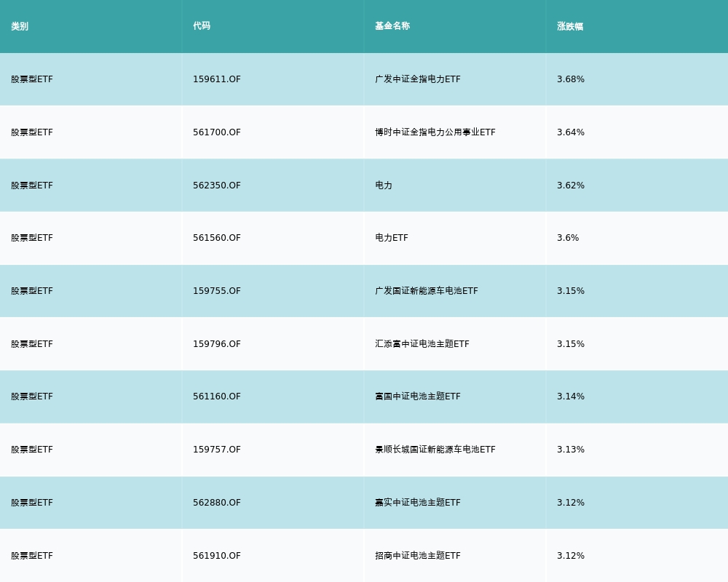Click fund name 广发中证全指电力ETF
728x582 pixels.
[x=418, y=79]
